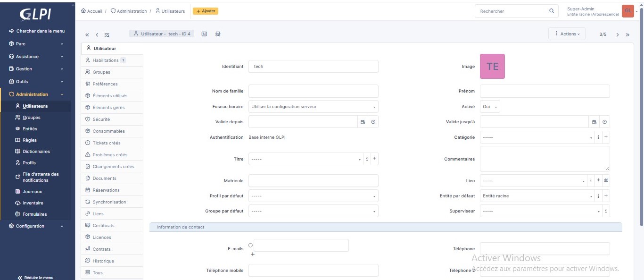Open the Profil par défaut dropdown

point(314,196)
